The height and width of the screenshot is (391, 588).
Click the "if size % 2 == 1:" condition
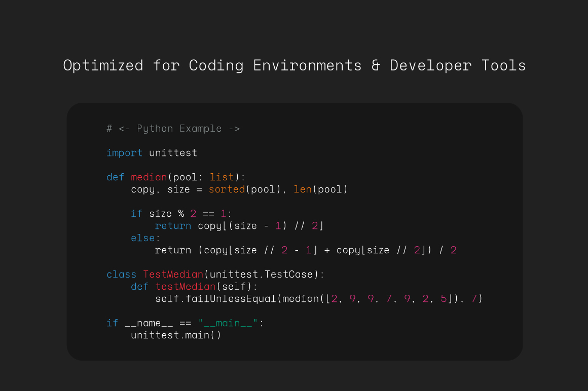pos(180,213)
